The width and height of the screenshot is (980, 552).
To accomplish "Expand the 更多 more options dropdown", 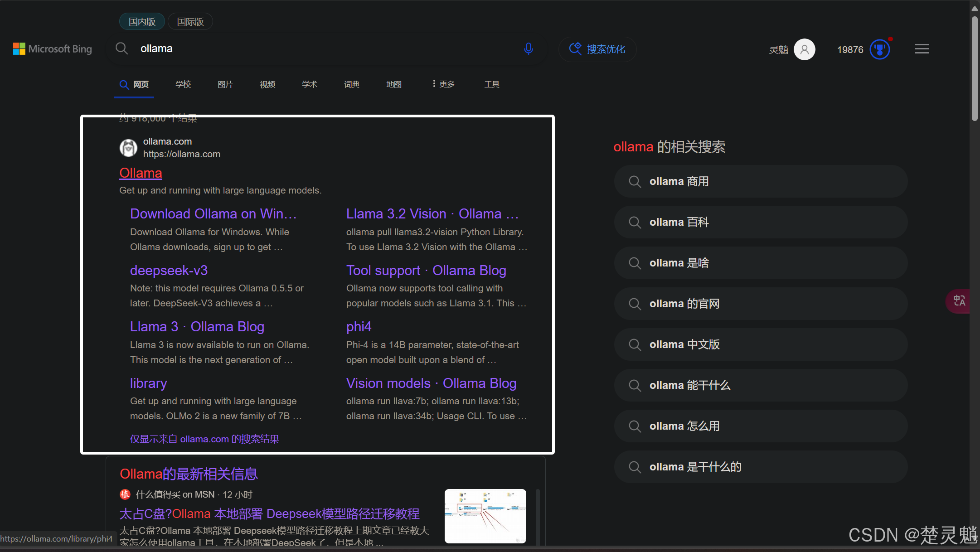I will (x=443, y=84).
